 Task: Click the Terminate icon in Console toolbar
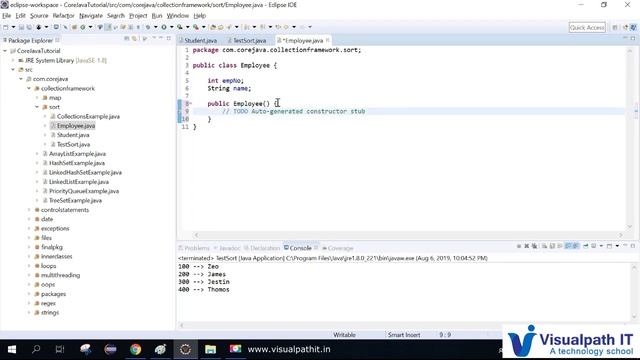tap(519, 246)
